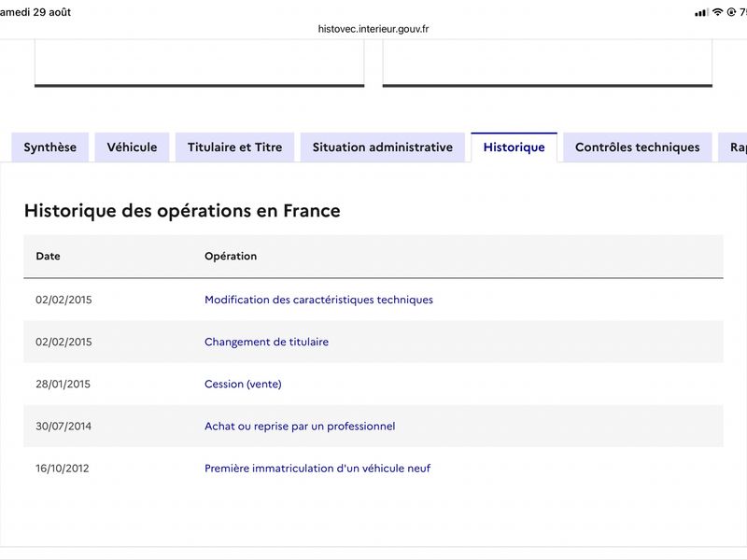Click the Opération column header
The width and height of the screenshot is (747, 560).
(x=231, y=256)
